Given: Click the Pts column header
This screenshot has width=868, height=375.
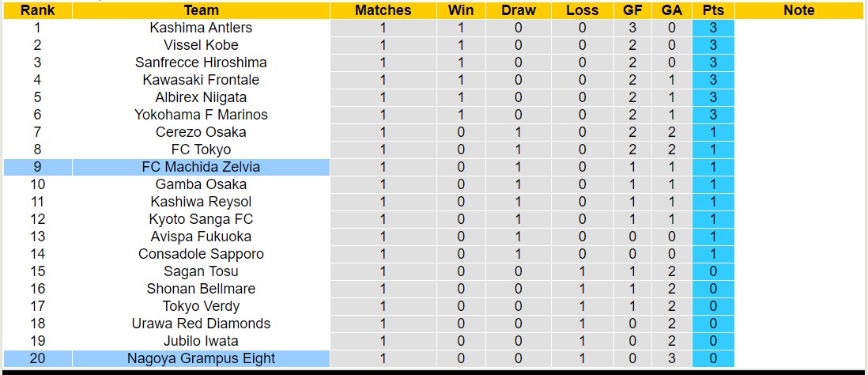Looking at the screenshot, I should click(x=712, y=10).
